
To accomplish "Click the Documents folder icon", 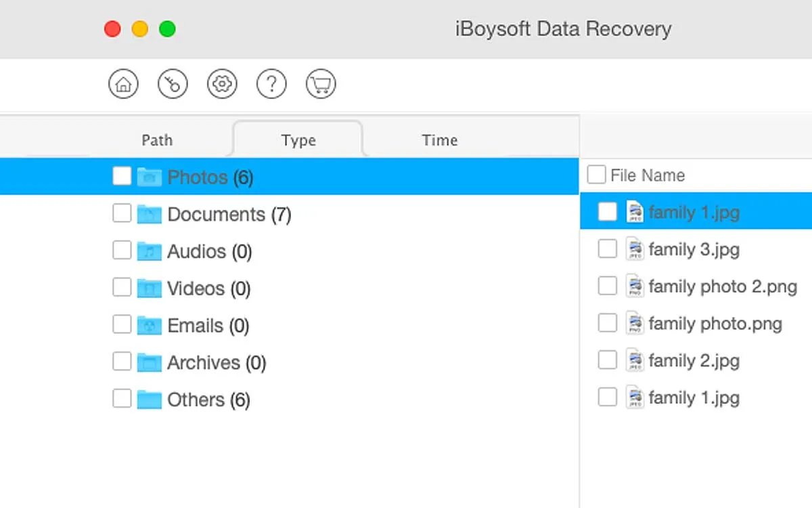I will click(x=149, y=215).
